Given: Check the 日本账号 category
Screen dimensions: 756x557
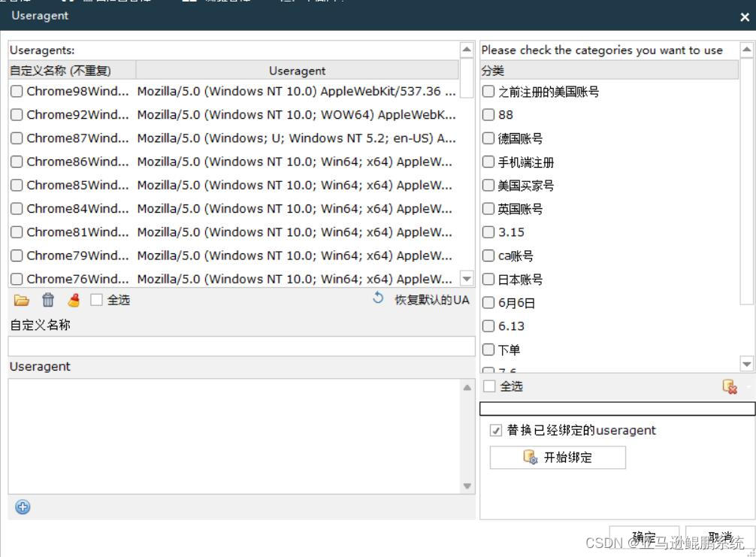Looking at the screenshot, I should click(488, 279).
